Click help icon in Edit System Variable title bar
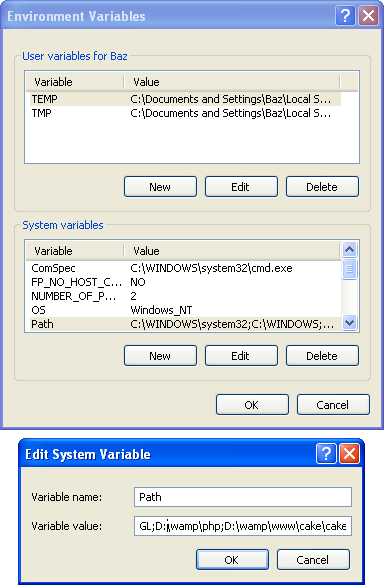Screen dimensions: 384x585 [x=326, y=453]
